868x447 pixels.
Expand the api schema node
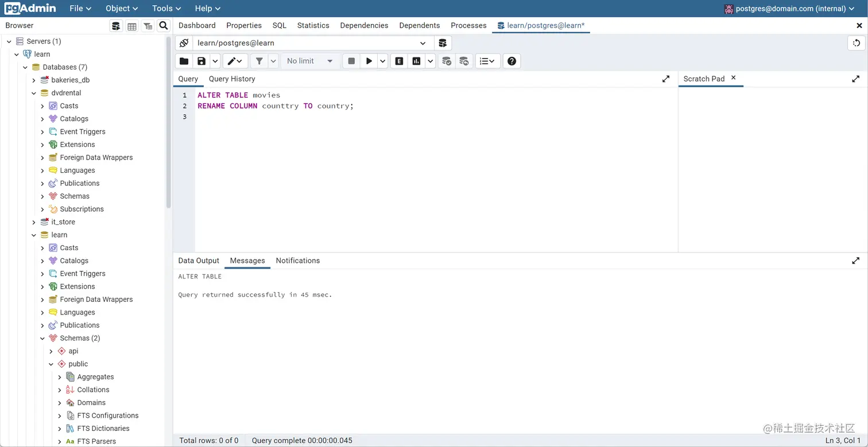coord(51,351)
